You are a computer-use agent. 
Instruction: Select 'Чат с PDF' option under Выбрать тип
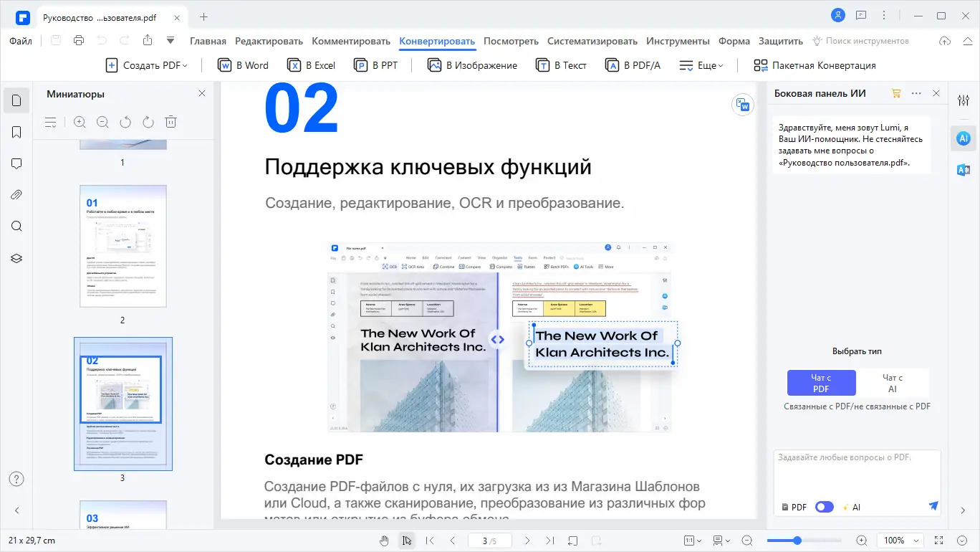click(821, 382)
